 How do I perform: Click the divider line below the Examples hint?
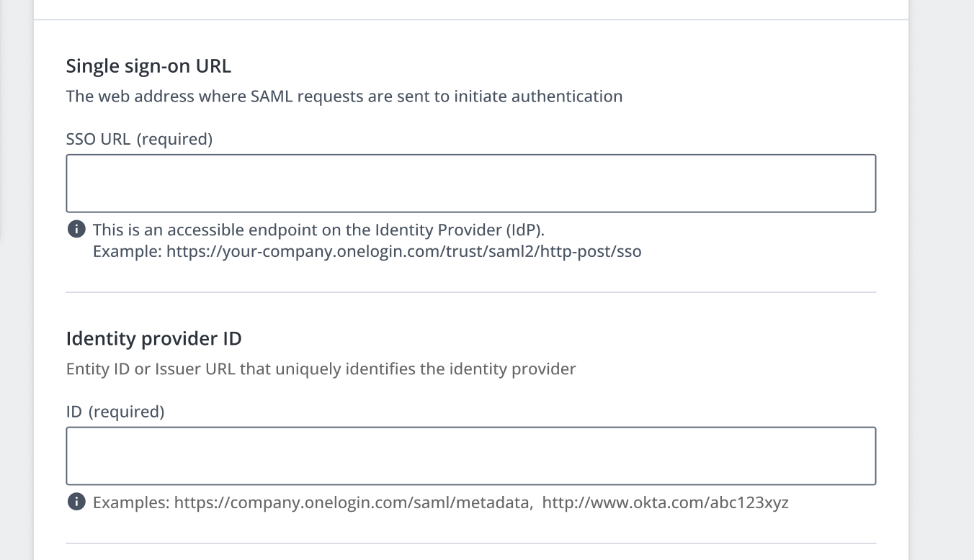(471, 543)
